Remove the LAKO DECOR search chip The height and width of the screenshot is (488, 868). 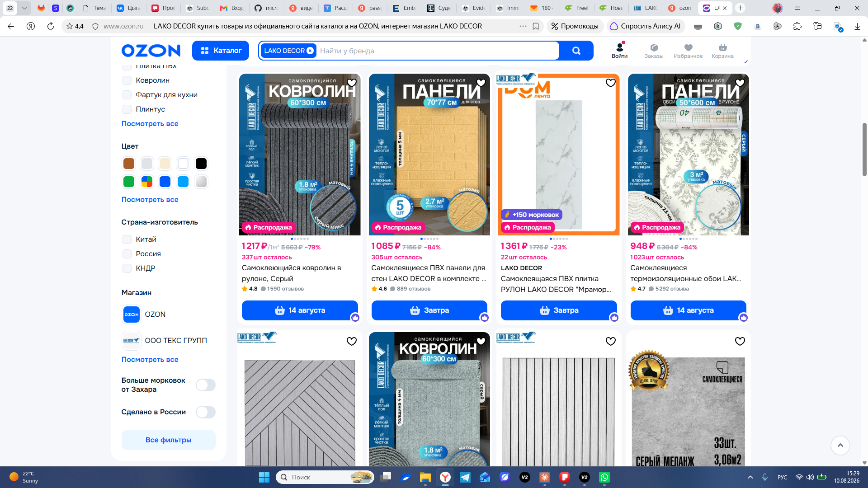(310, 51)
